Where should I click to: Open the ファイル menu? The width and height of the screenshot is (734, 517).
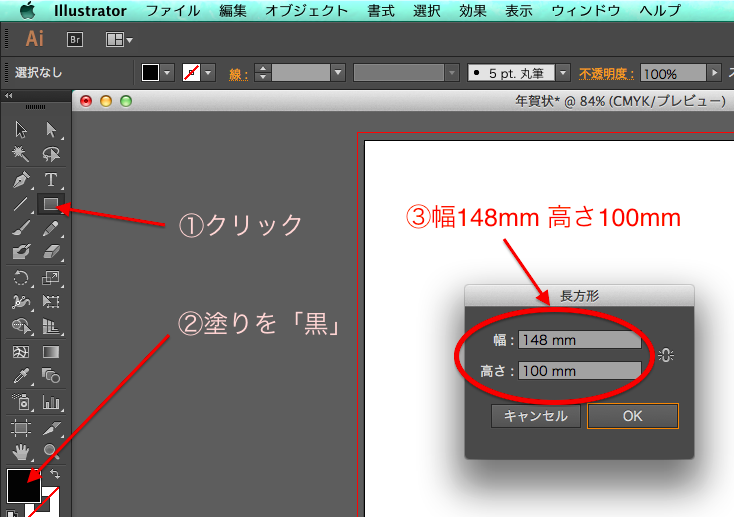pyautogui.click(x=173, y=11)
